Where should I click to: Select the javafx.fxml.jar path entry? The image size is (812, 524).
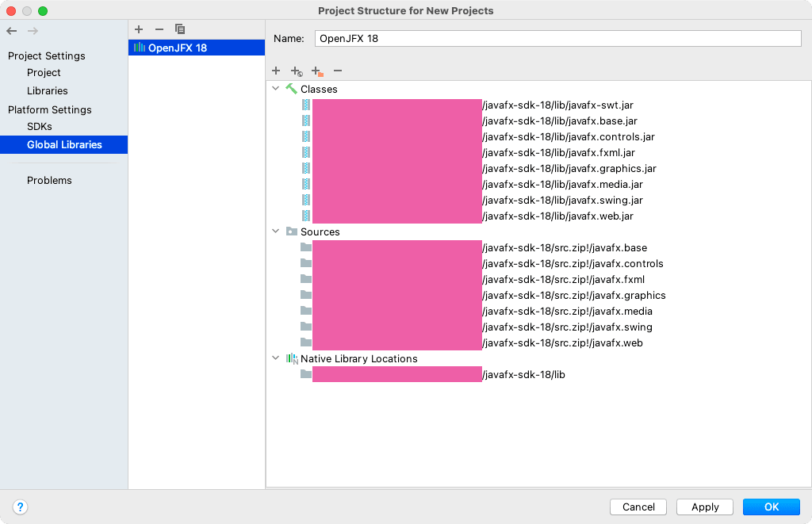pyautogui.click(x=559, y=153)
